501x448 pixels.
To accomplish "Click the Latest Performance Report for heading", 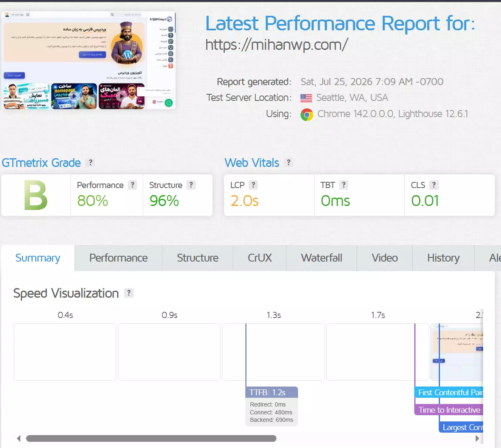I will coord(340,24).
